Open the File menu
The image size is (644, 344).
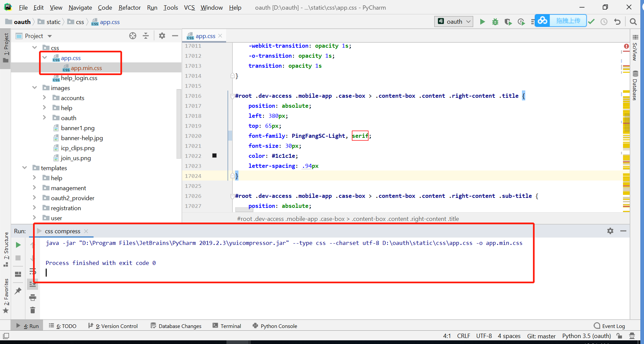coord(23,7)
